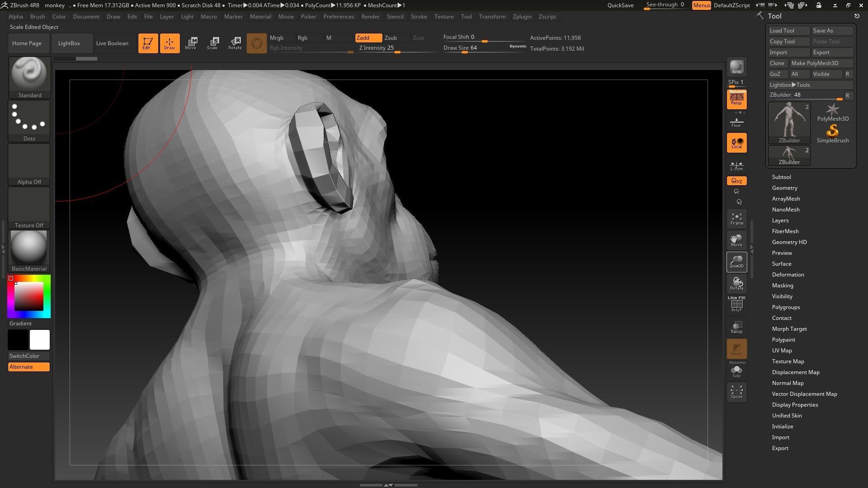Open LightBox browser

(x=72, y=43)
